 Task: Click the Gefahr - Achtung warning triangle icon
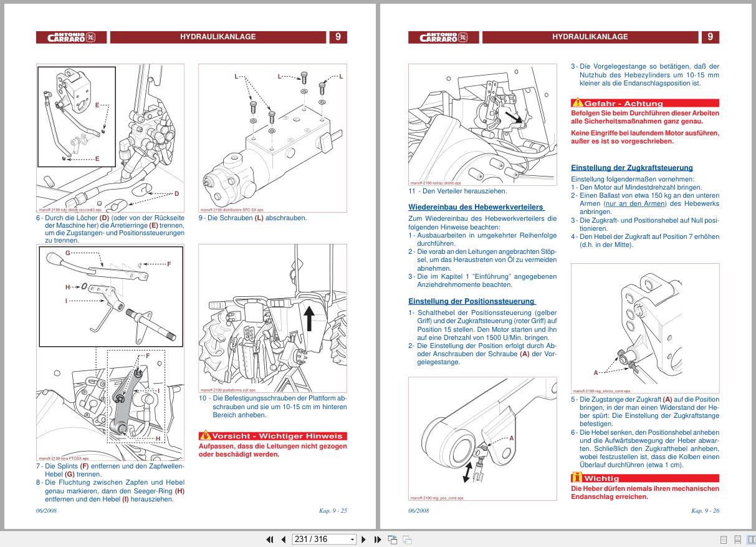578,103
